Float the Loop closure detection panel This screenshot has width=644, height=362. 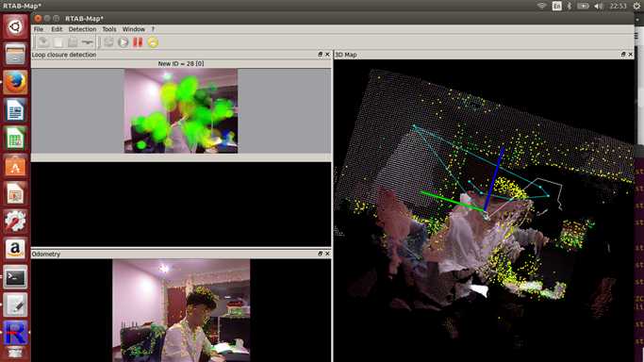[320, 54]
